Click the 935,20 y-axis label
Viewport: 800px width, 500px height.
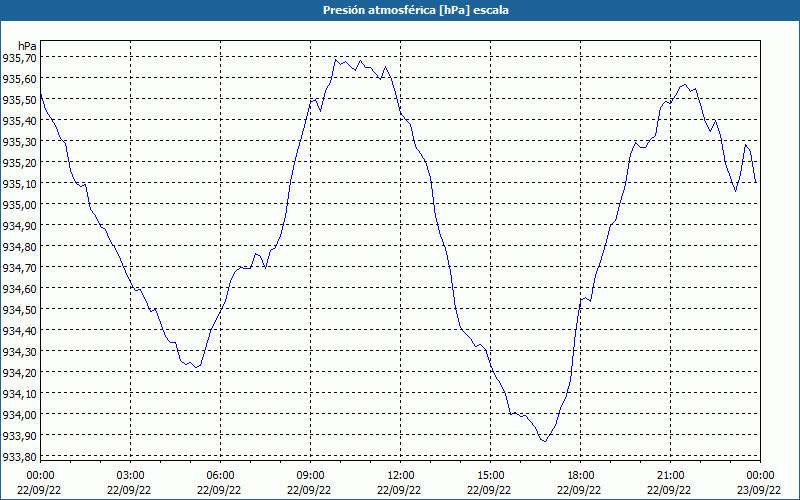point(19,163)
